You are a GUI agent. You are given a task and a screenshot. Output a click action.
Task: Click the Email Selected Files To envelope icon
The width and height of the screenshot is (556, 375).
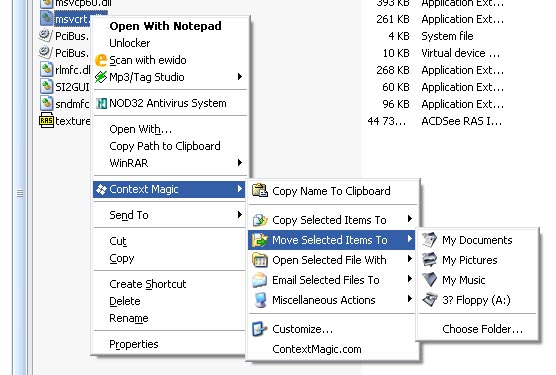coord(260,280)
